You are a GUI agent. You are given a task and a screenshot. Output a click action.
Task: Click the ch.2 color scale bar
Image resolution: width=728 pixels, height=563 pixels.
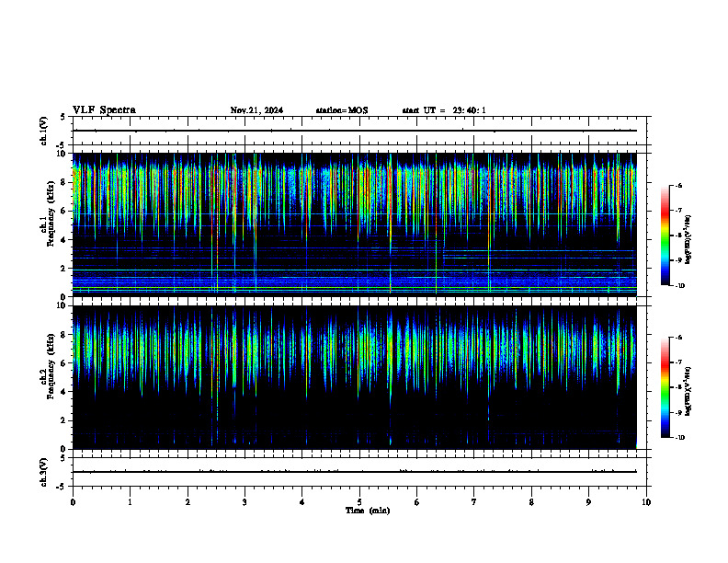click(x=665, y=387)
